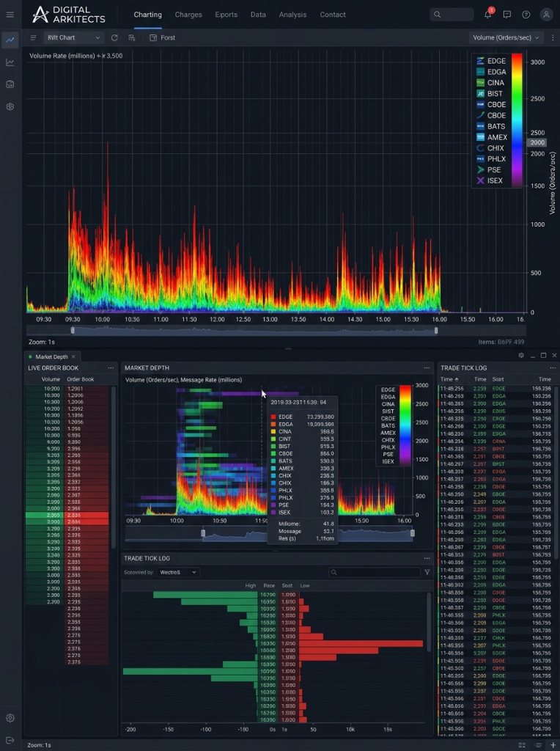Viewport: 560px width, 751px height.
Task: Toggle the EDGE series in chart legend
Action: point(492,61)
